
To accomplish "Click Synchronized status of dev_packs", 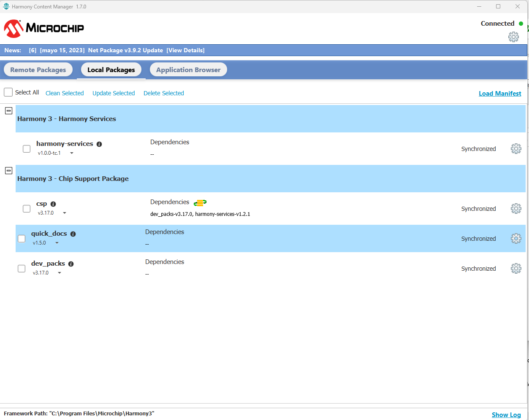I will pos(478,269).
